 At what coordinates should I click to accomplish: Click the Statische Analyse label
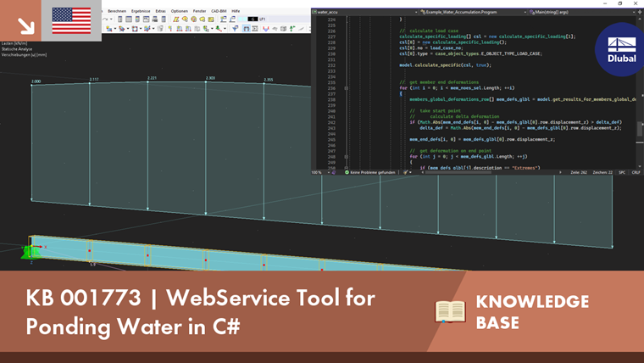coord(16,49)
